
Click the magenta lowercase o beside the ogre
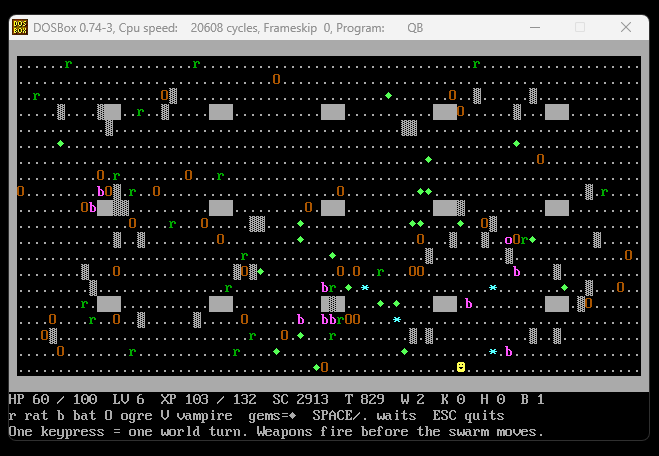(x=508, y=240)
